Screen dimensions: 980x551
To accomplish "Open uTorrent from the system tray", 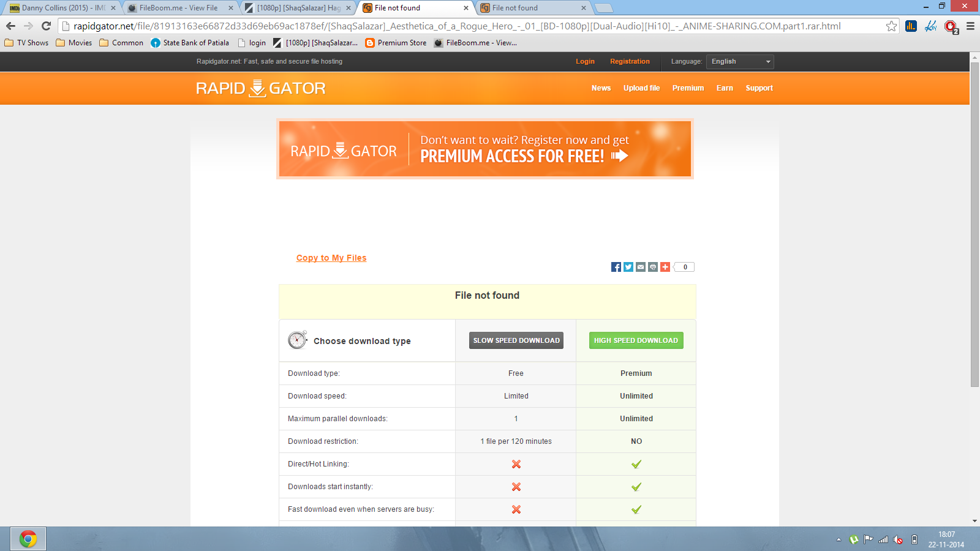I will point(854,539).
